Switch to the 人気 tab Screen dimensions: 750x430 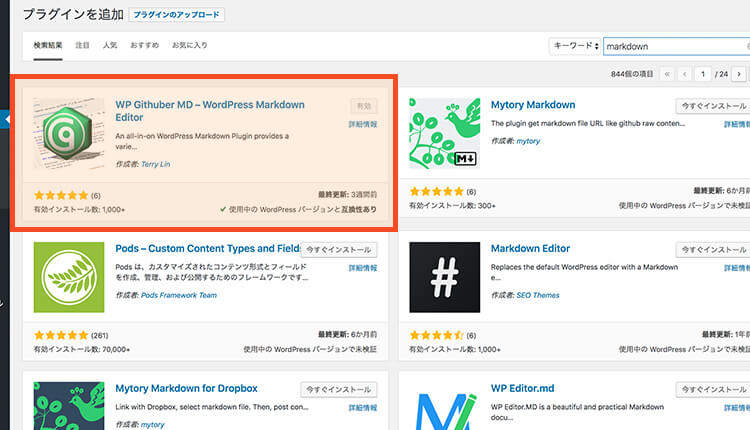[x=110, y=46]
